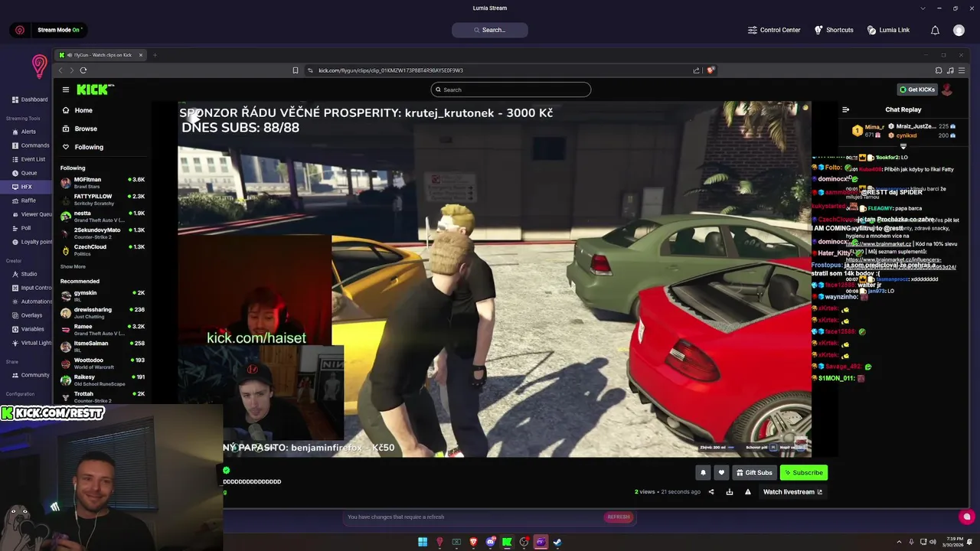The width and height of the screenshot is (980, 551).
Task: Select HFX in Lumia sidebar
Action: tap(27, 187)
